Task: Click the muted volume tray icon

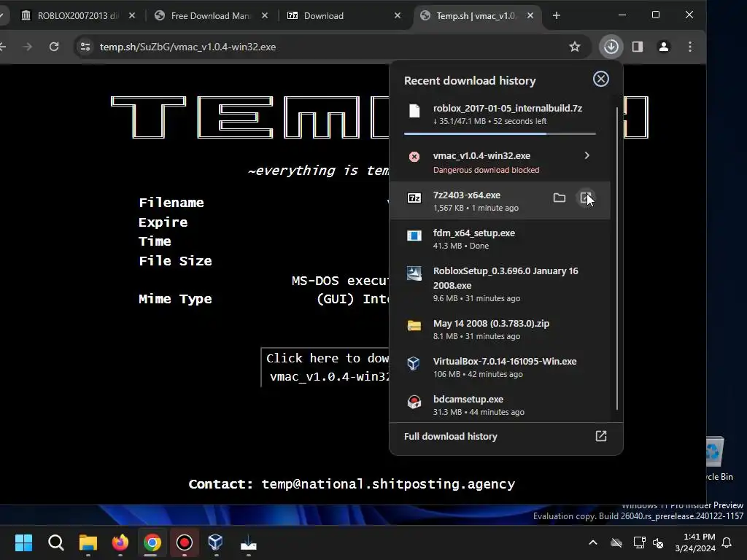Action: (x=659, y=542)
